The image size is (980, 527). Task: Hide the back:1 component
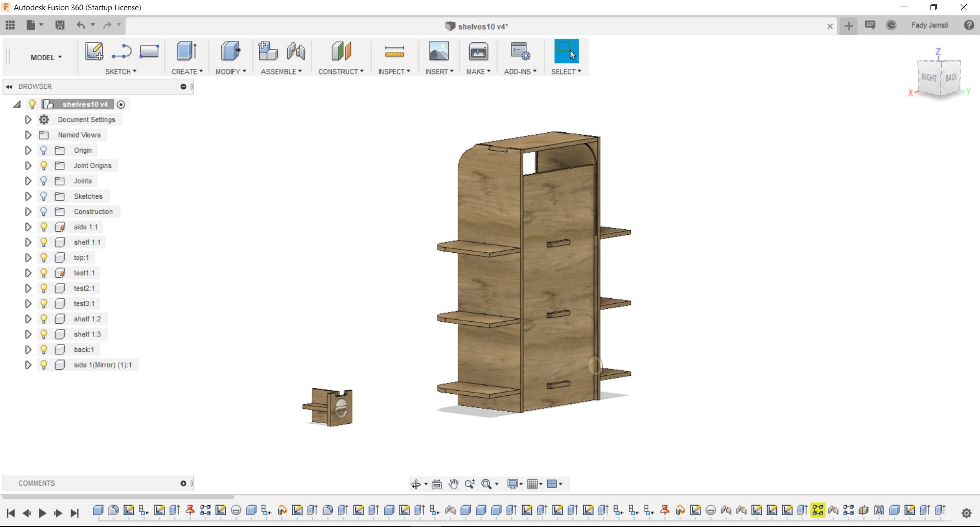[44, 349]
